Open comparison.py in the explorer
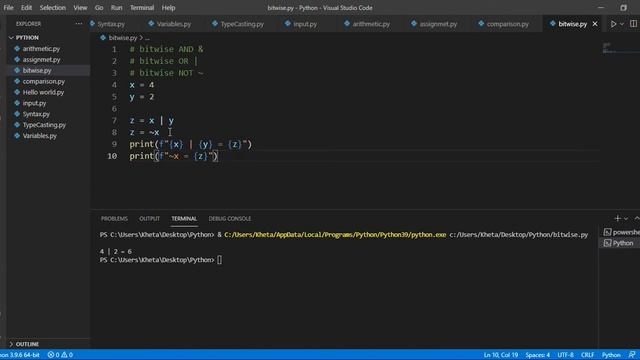The width and height of the screenshot is (640, 360). coord(44,81)
